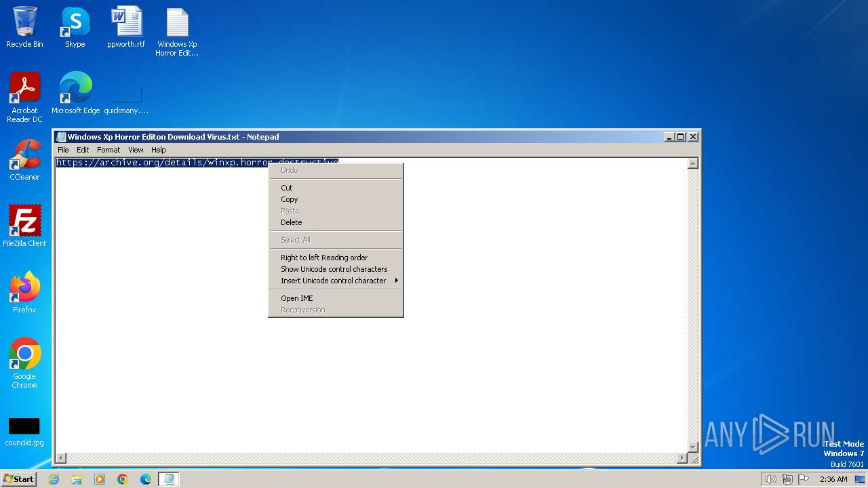Screen dimensions: 868x488
Task: Open the Recycle Bin desktop icon
Action: (24, 27)
